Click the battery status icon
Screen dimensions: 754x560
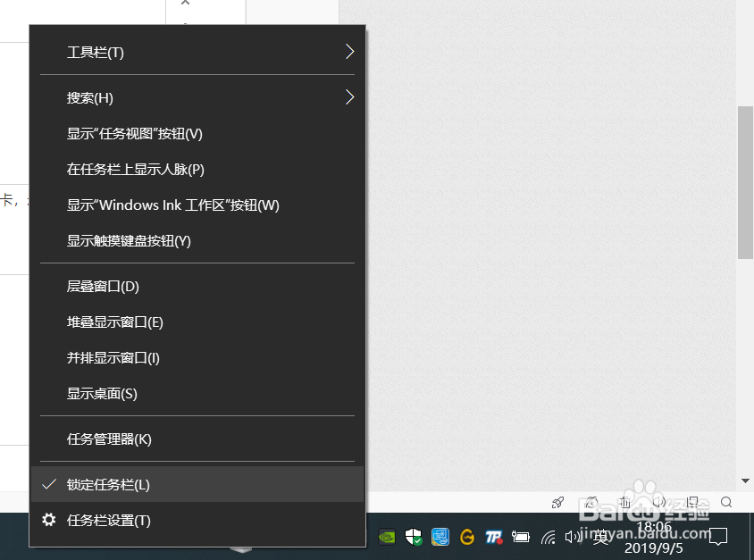click(521, 537)
